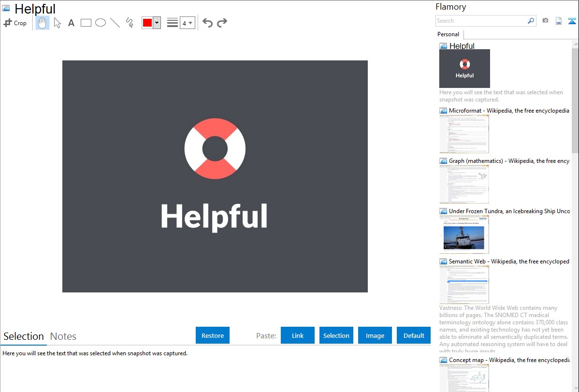Screen dimensions: 579x392
Task: Paste as Image button
Action: [x=375, y=335]
